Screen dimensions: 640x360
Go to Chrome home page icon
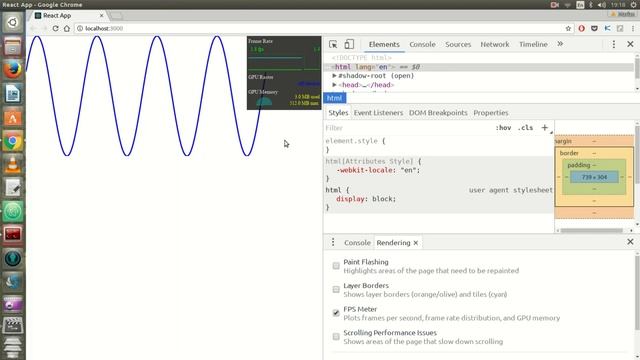point(67,29)
